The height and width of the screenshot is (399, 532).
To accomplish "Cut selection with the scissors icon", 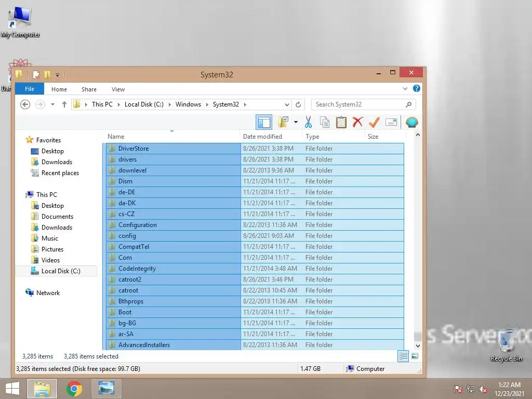I will click(308, 122).
